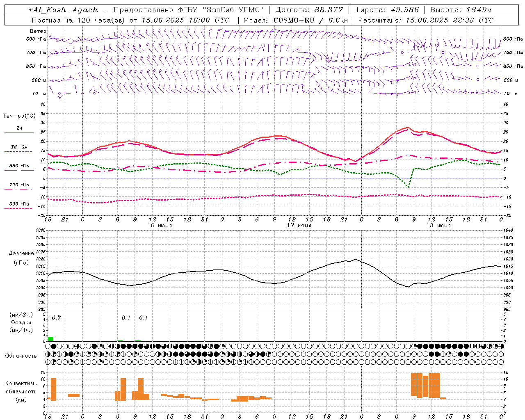Click the elevation text Высота: 1849м
525x420 pixels.
pyautogui.click(x=461, y=10)
